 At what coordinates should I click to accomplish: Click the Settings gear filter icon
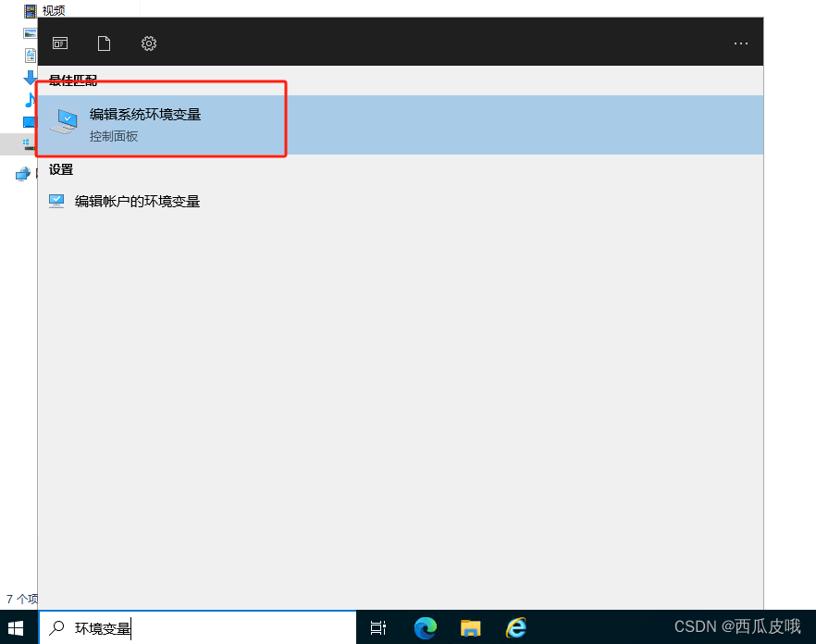(148, 43)
